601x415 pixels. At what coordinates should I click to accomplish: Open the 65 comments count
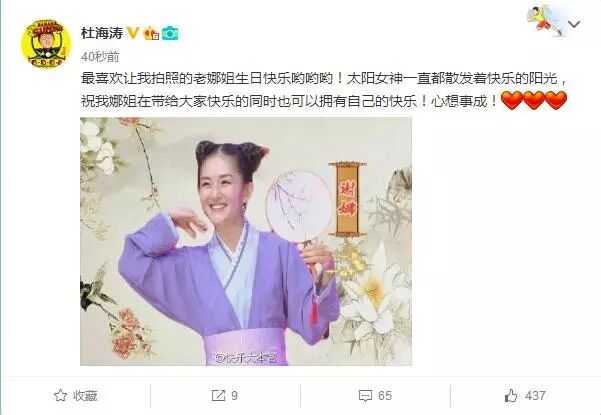pos(385,395)
